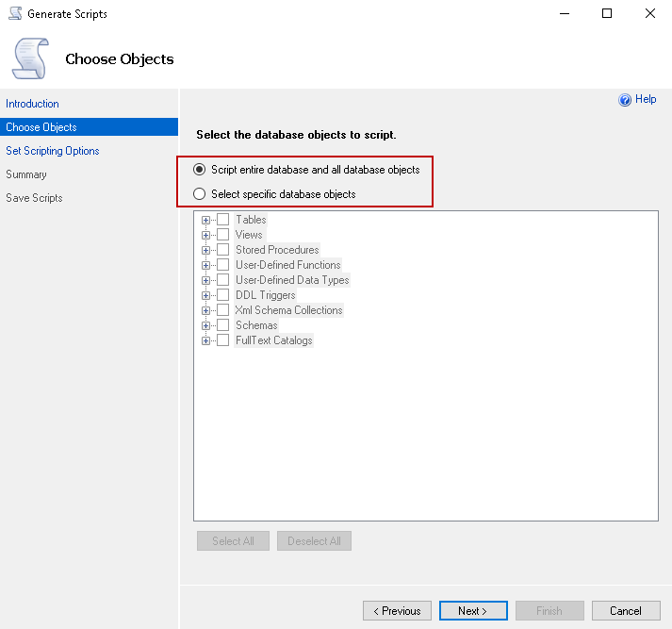
Task: Select the User-Defined Functions label
Action: 288,265
